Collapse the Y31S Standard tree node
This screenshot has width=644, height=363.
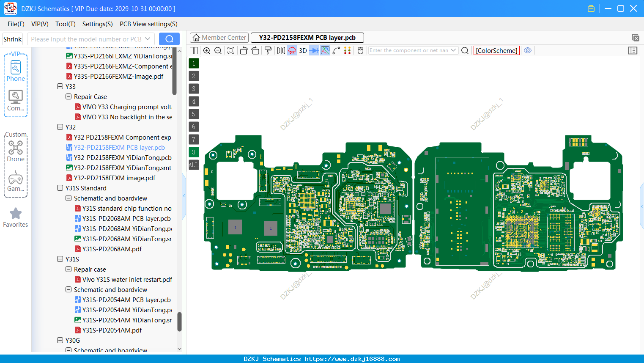pos(60,188)
